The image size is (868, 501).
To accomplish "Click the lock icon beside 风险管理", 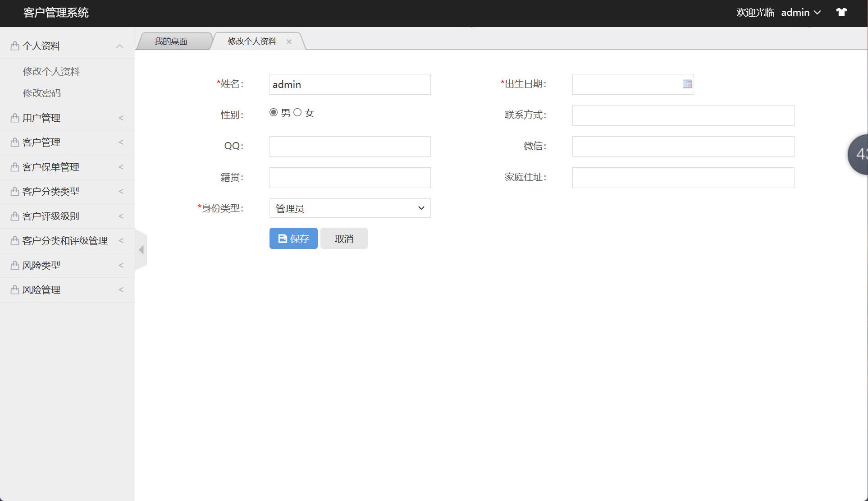I will click(x=14, y=290).
